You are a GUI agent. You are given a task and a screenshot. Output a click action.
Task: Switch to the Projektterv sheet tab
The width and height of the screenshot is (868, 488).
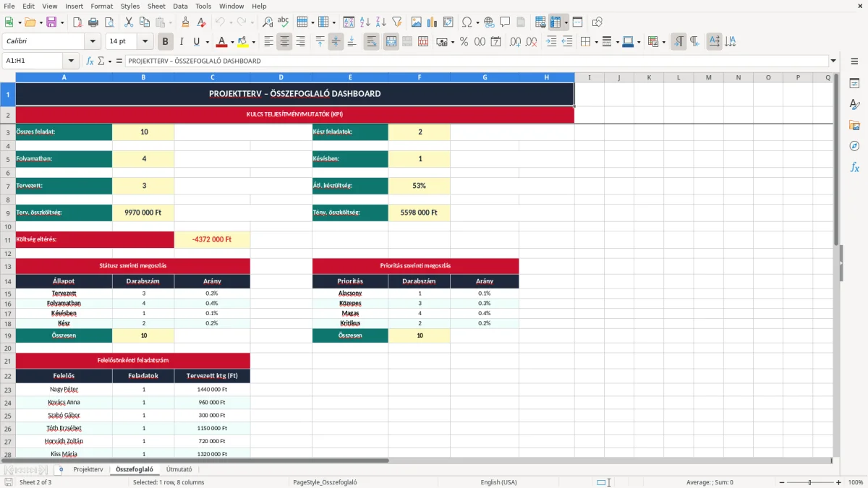pos(88,469)
